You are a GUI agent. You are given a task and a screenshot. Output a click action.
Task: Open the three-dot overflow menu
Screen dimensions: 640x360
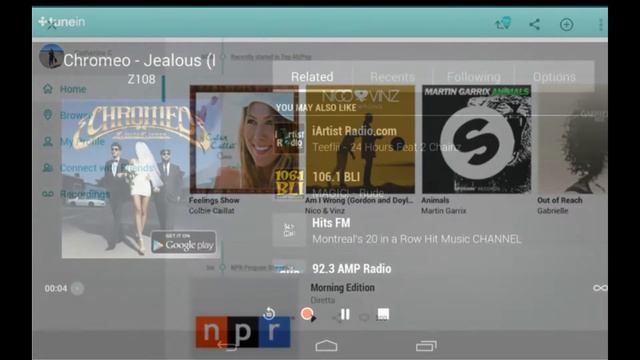click(600, 24)
